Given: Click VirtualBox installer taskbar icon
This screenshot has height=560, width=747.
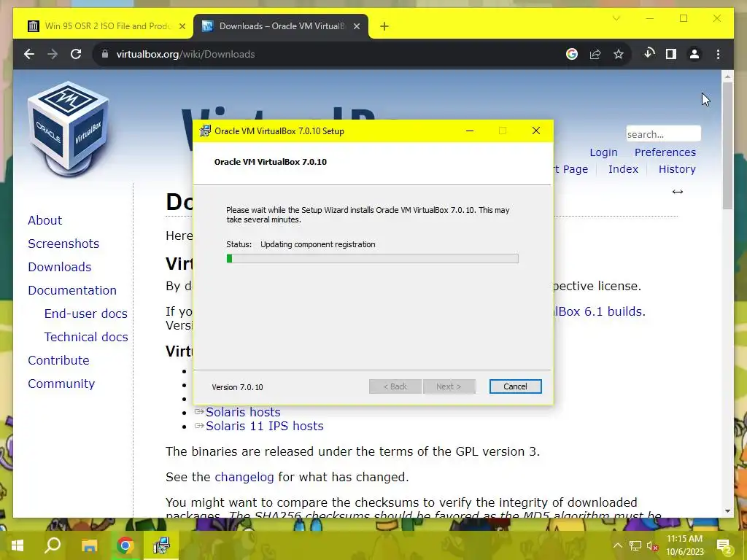Looking at the screenshot, I should pyautogui.click(x=161, y=545).
